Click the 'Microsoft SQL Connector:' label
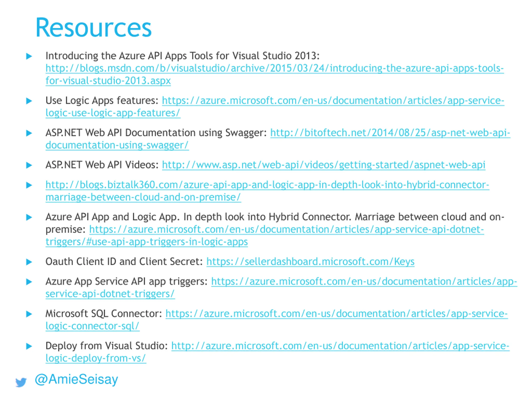Viewport: 532px width, 399px height. click(104, 314)
